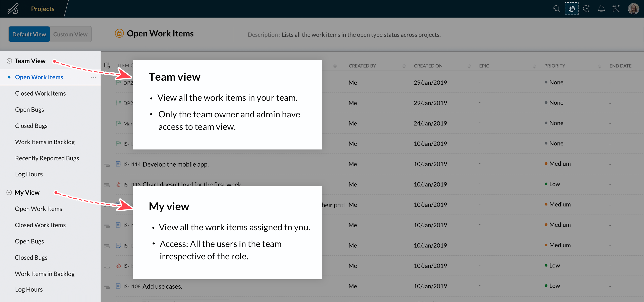Open the settings tools icon
The height and width of the screenshot is (302, 644).
point(616,9)
